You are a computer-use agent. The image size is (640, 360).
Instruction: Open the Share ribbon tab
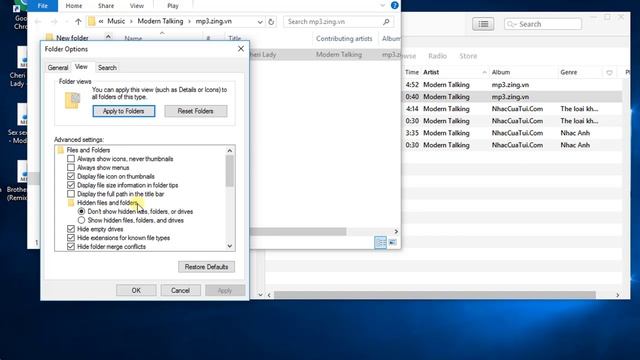(106, 6)
